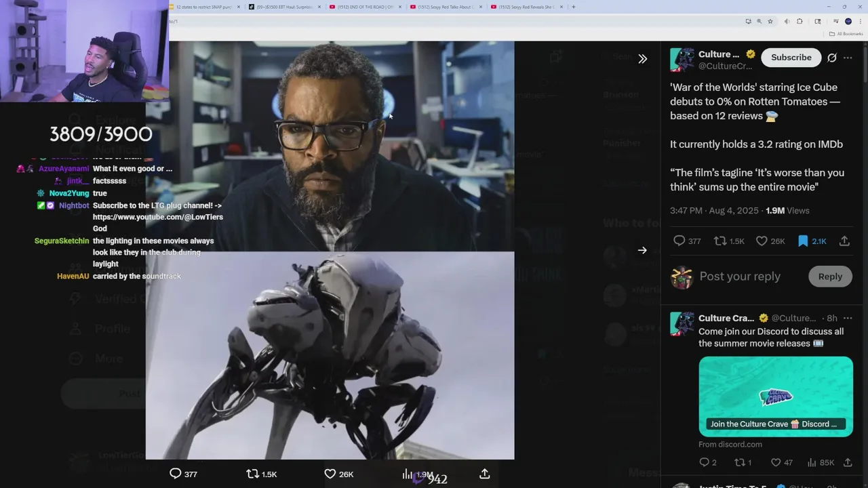868x488 pixels.
Task: Share the main post from sidebar share icon
Action: 844,241
